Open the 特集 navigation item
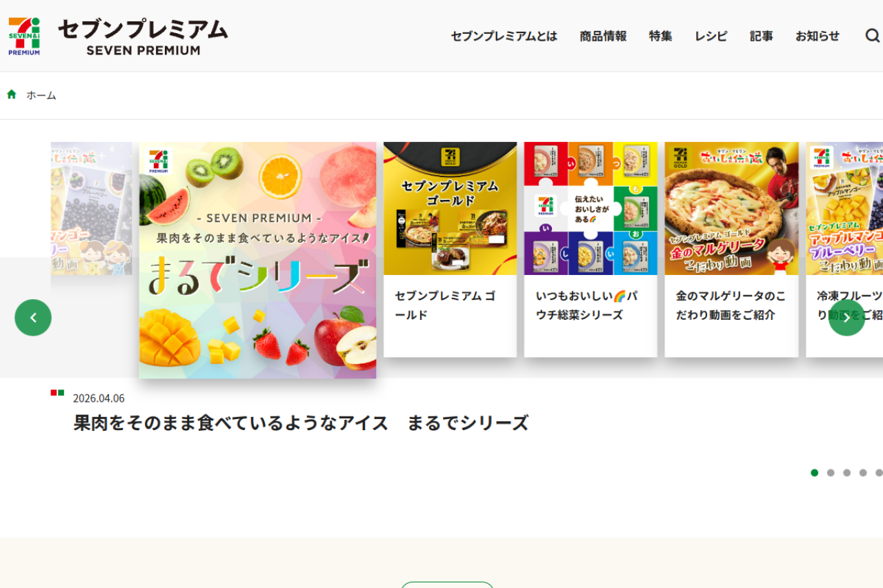This screenshot has width=883, height=588. point(660,37)
